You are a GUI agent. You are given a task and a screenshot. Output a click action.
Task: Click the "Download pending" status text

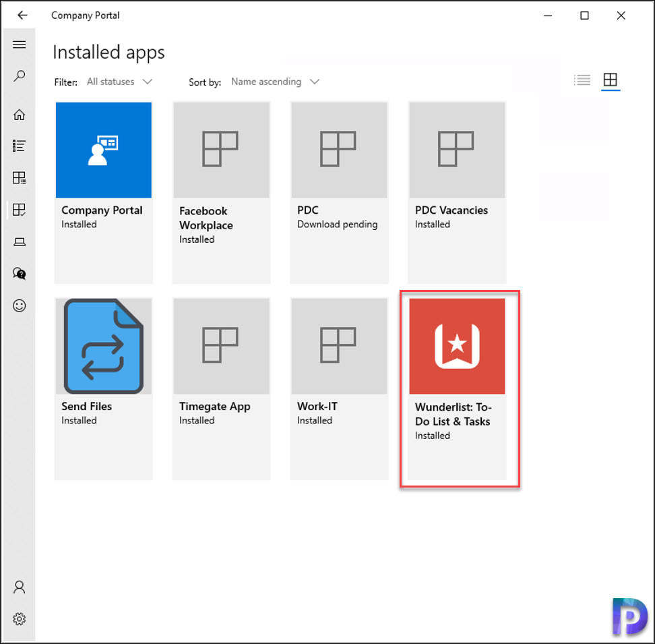337,225
